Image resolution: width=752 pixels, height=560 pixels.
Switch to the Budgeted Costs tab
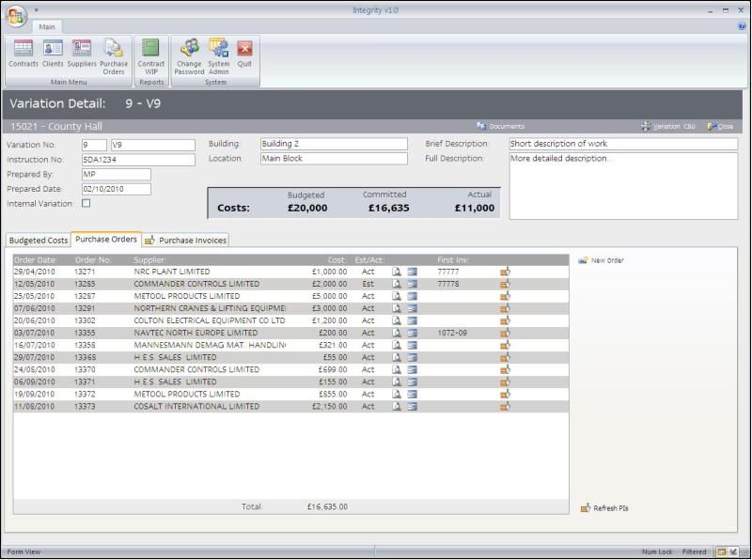coord(39,241)
